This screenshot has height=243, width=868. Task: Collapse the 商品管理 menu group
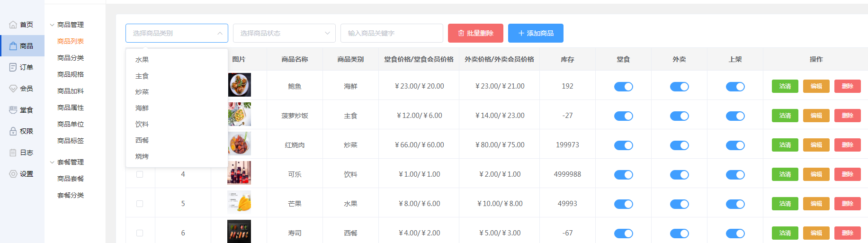52,25
